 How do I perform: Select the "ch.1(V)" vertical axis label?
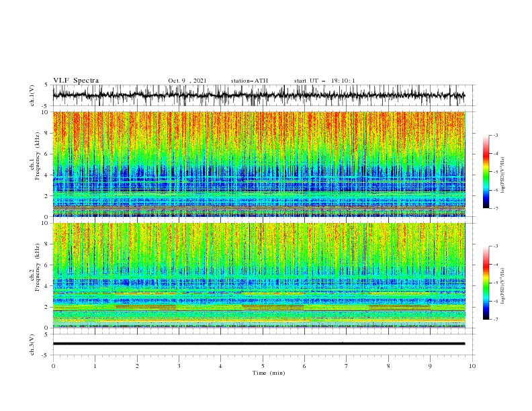tap(32, 95)
